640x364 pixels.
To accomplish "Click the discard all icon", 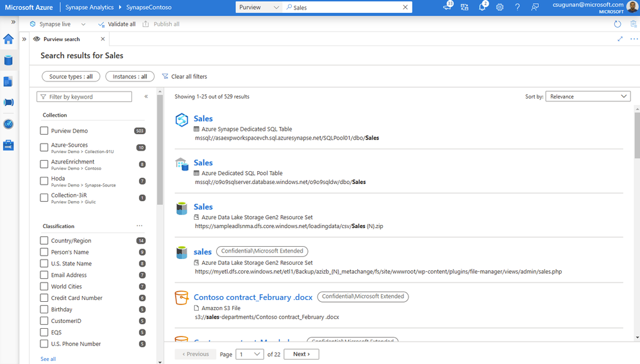I will pos(634,24).
